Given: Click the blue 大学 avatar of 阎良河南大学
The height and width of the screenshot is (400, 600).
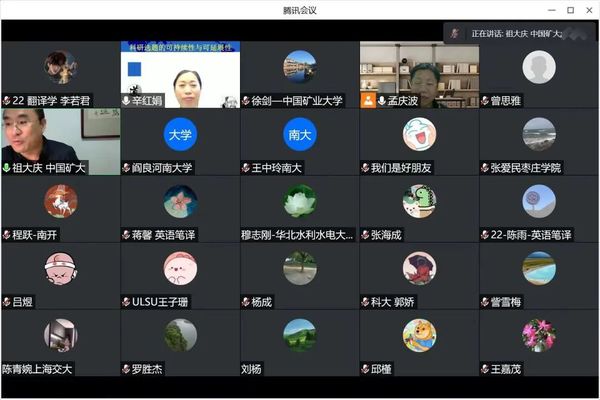Looking at the screenshot, I should click(180, 134).
